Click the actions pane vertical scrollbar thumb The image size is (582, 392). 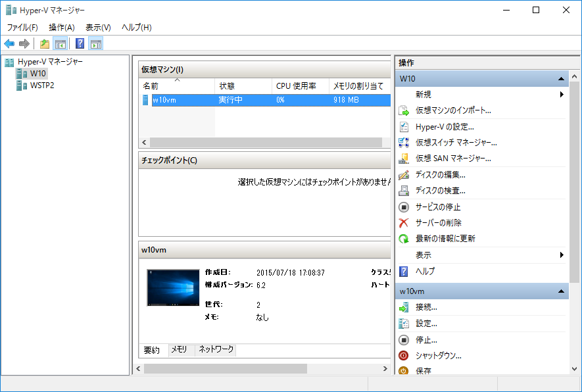tap(574, 182)
